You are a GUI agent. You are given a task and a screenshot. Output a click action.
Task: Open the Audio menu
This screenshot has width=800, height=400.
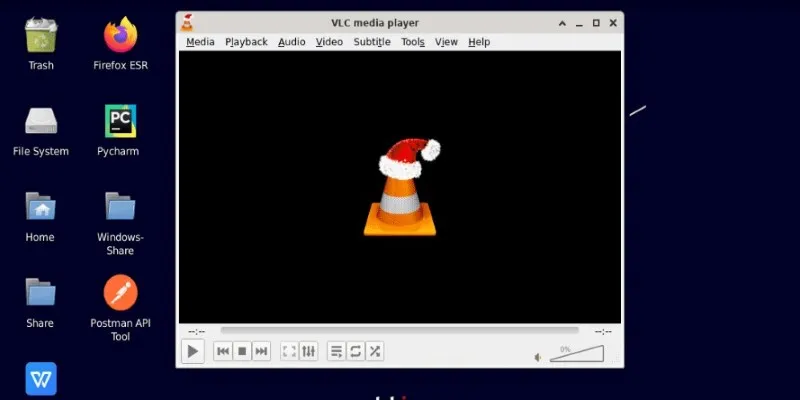pyautogui.click(x=292, y=42)
